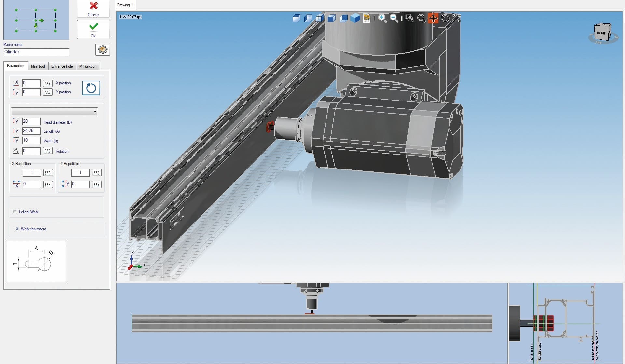Open variable picker for Y position
The width and height of the screenshot is (625, 364).
48,92
